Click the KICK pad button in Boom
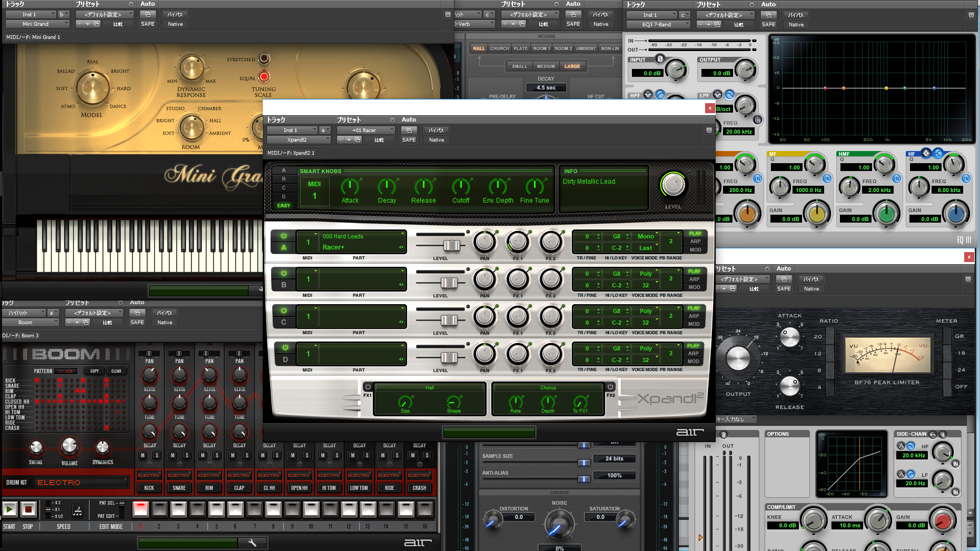Screen dimensions: 980x551 tap(149, 488)
